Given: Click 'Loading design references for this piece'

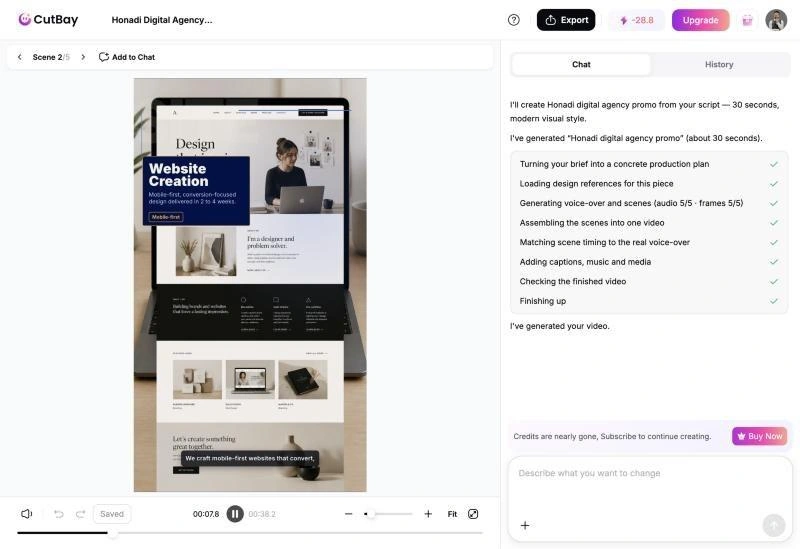Looking at the screenshot, I should pyautogui.click(x=596, y=184).
